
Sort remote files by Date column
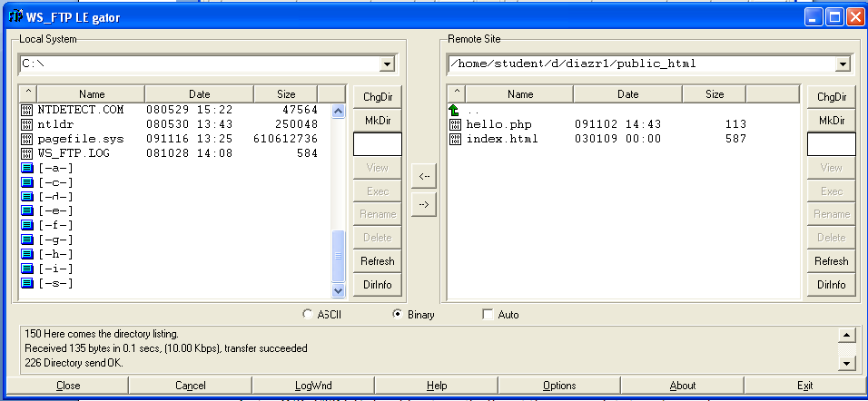(627, 93)
